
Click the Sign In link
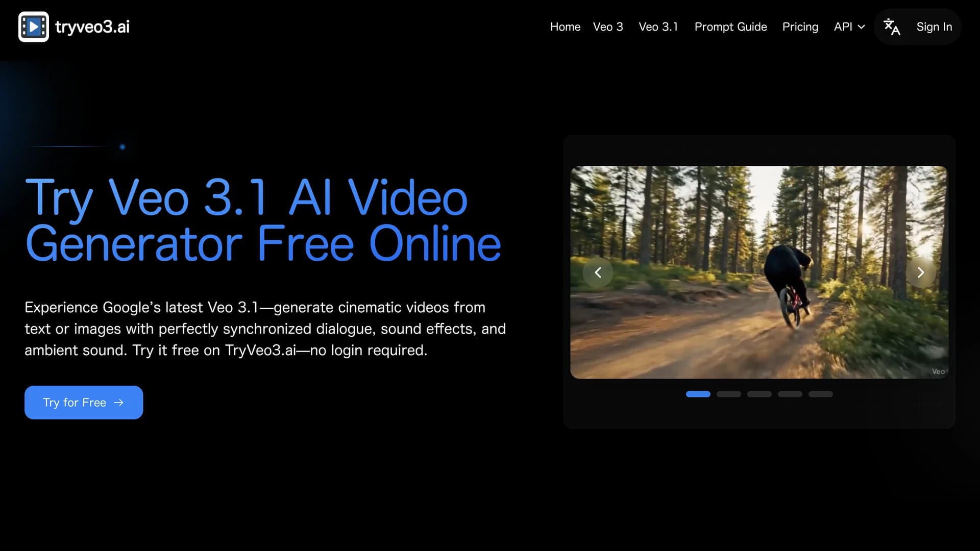[x=934, y=27]
